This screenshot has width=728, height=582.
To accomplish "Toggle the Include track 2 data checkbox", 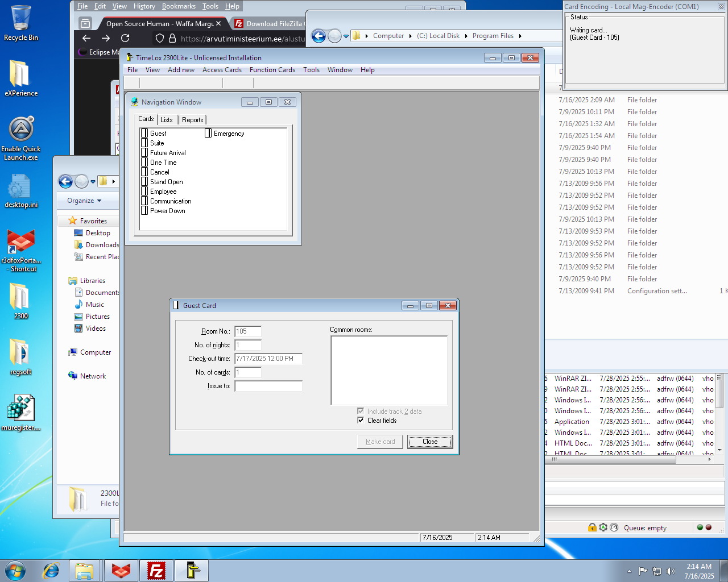I will (x=361, y=411).
